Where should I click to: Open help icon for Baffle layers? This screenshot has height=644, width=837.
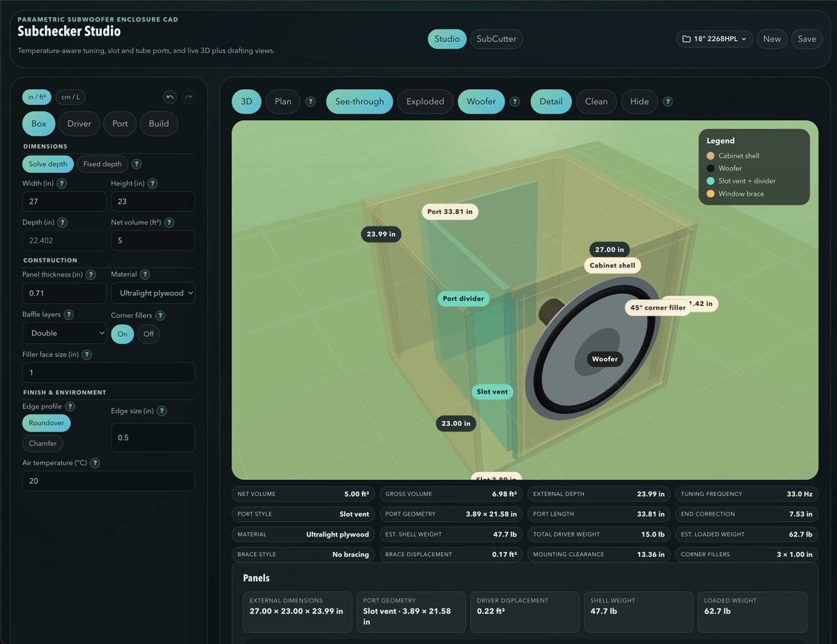69,315
